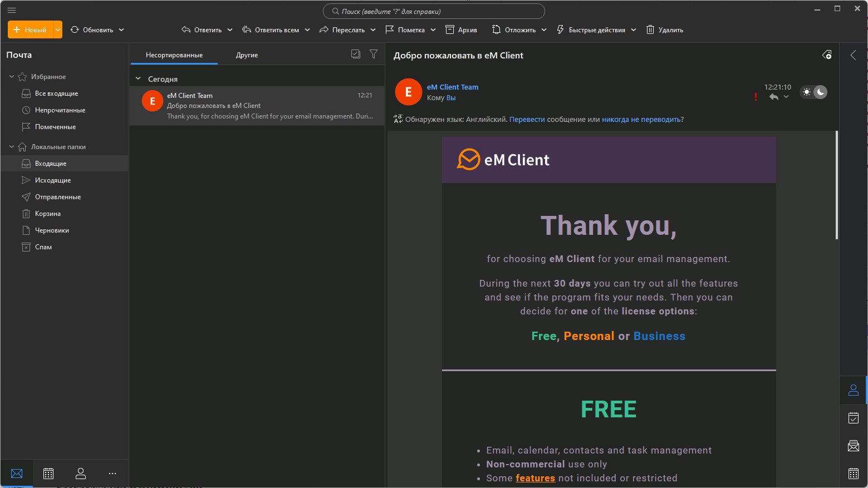
Task: Open the Calendar view in bottom navigation
Action: pos(48,474)
